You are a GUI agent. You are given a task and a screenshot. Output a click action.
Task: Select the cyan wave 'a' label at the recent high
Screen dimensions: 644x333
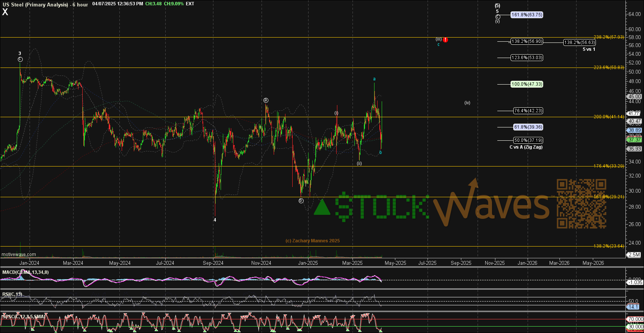[x=374, y=79]
